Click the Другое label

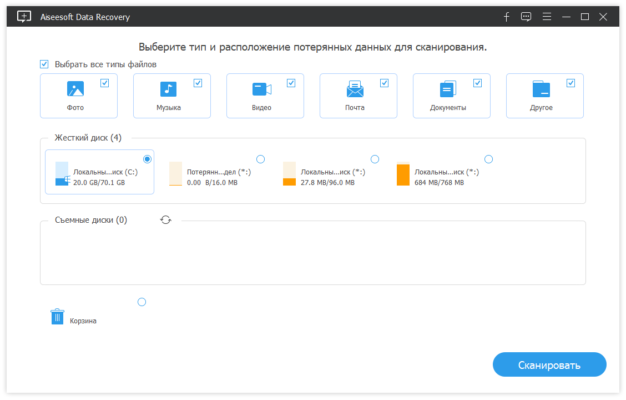(541, 108)
